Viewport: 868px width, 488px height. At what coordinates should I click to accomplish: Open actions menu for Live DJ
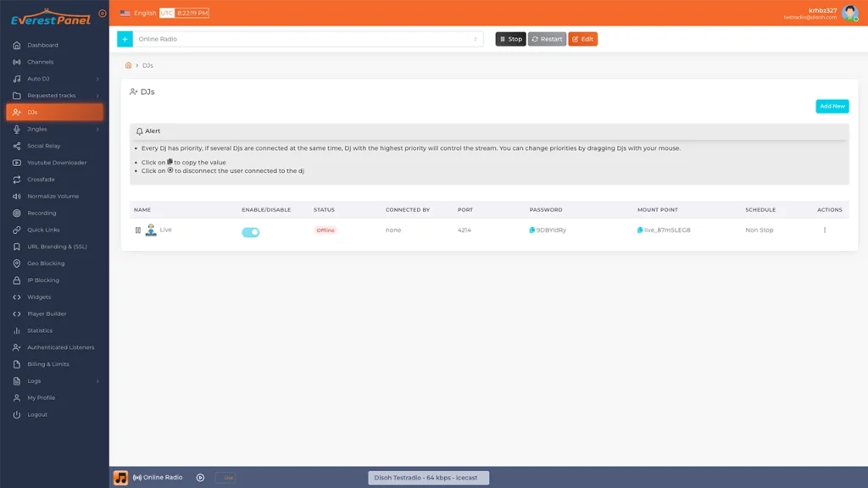click(x=824, y=230)
